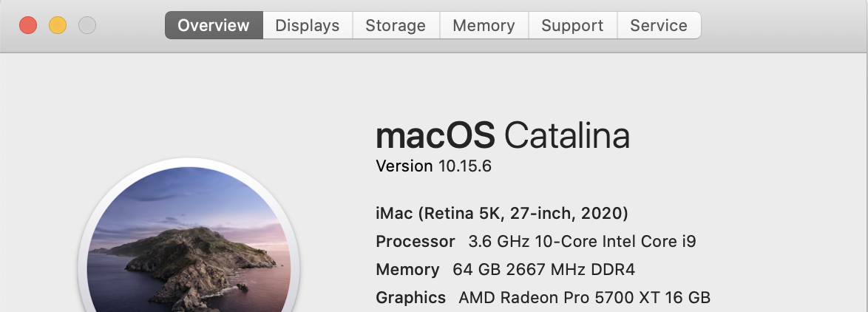This screenshot has height=312, width=868.
Task: Click the "Catalina" word in heading
Action: 567,136
